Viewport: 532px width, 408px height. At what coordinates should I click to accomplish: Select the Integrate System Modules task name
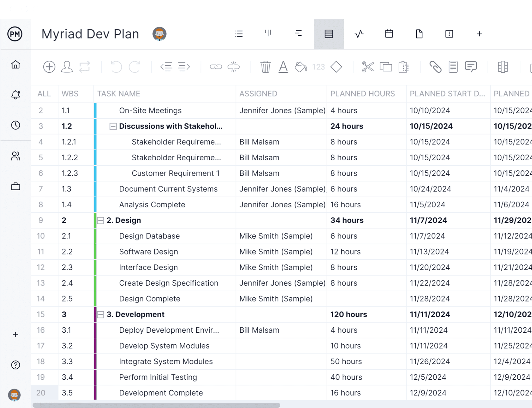[x=166, y=361]
